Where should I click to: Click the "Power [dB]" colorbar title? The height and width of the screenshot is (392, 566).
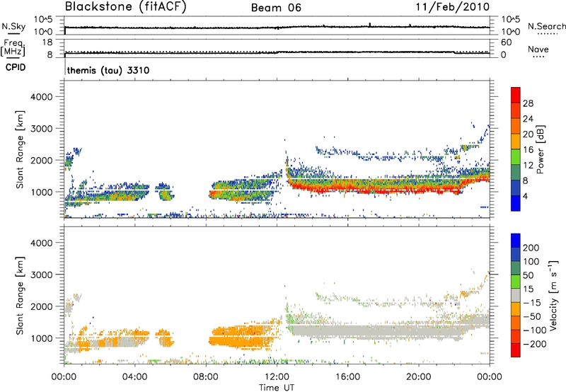(x=541, y=149)
